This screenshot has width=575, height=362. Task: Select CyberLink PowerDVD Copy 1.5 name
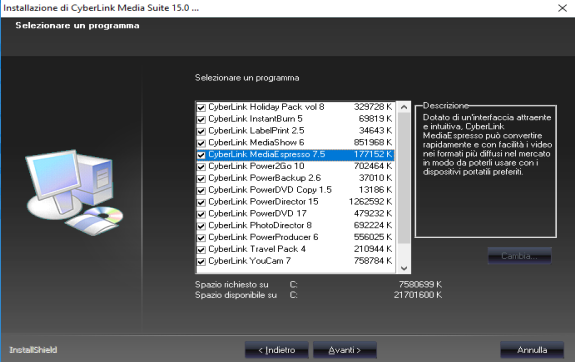(270, 190)
